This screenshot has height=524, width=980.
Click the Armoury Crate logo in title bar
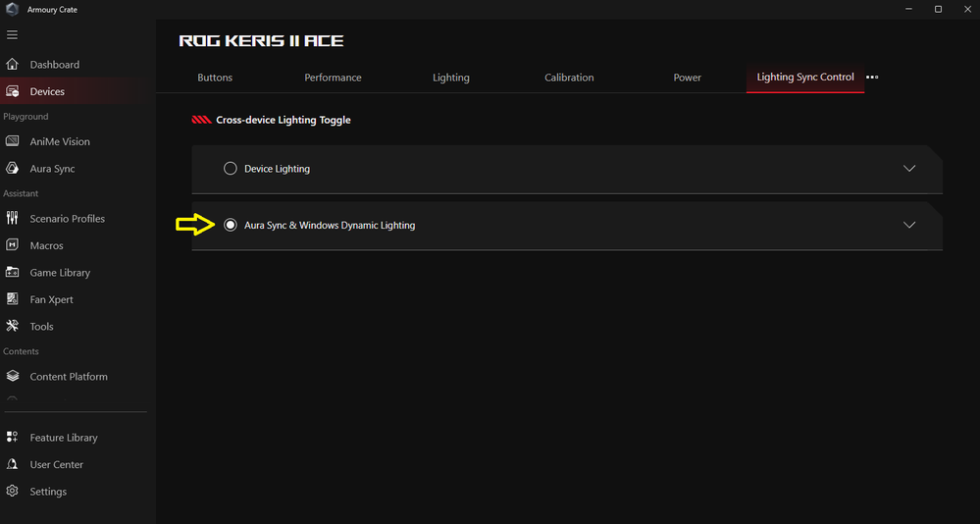pos(12,10)
